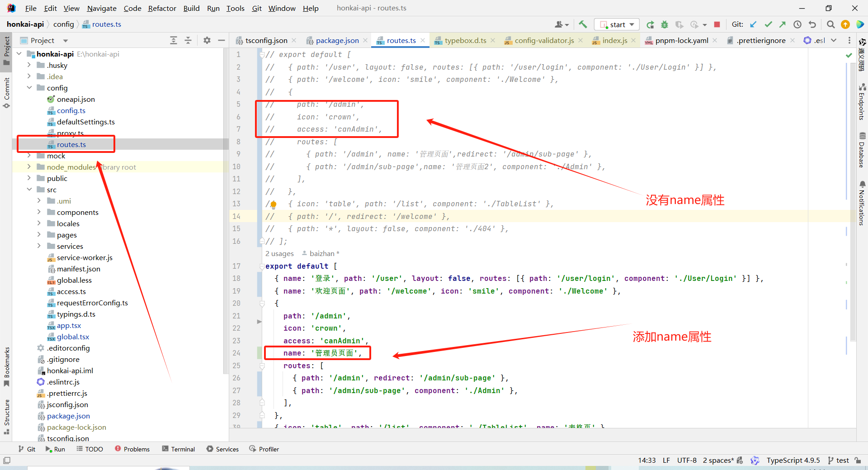The height and width of the screenshot is (470, 868).
Task: Hide the Project tool window
Action: [222, 40]
